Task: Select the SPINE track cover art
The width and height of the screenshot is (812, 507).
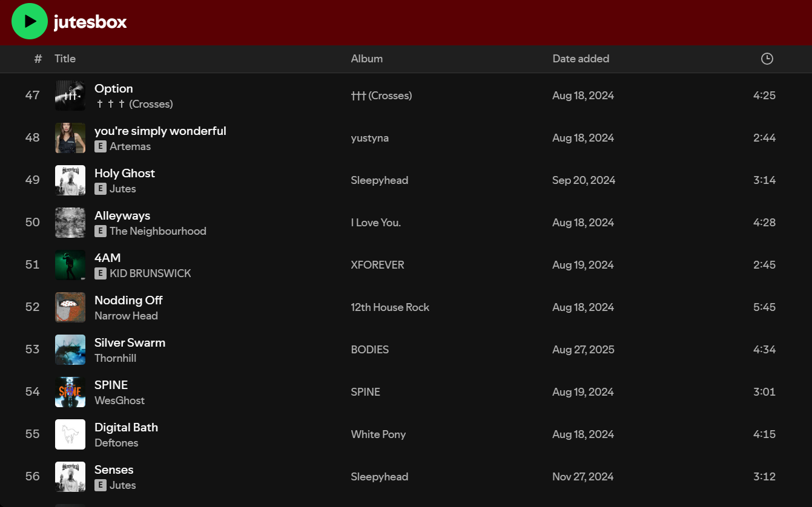Action: (70, 392)
